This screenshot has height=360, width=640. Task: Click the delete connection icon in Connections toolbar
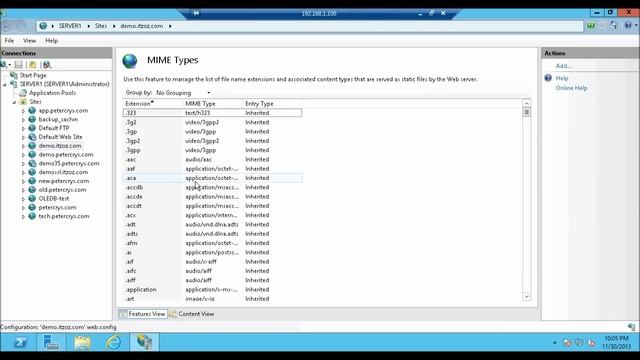(x=47, y=64)
